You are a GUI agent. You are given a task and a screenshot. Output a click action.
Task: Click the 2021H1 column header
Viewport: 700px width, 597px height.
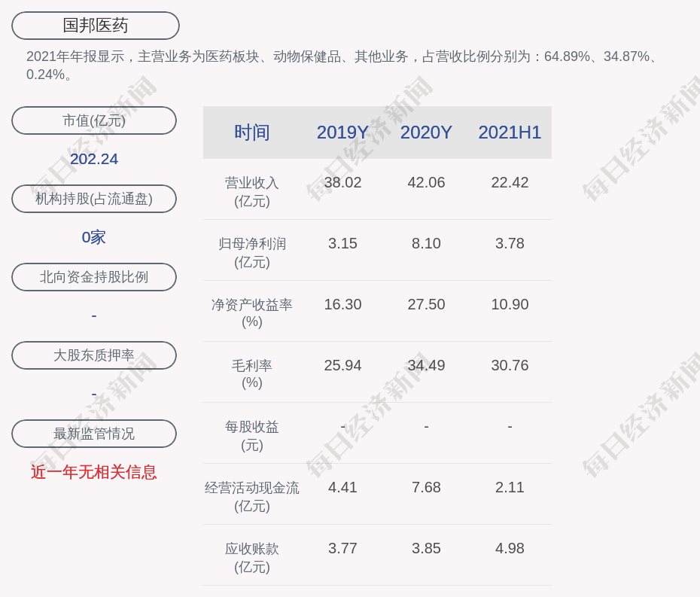pyautogui.click(x=510, y=132)
